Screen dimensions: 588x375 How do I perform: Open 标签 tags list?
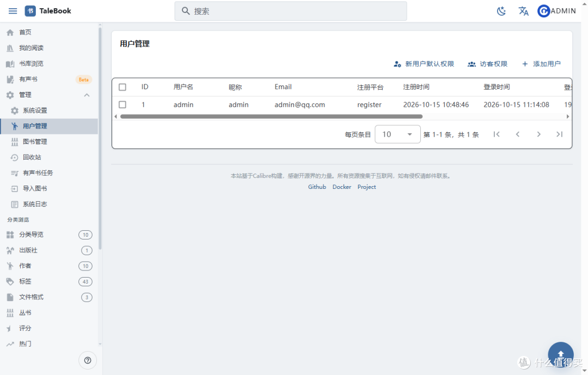(49, 281)
